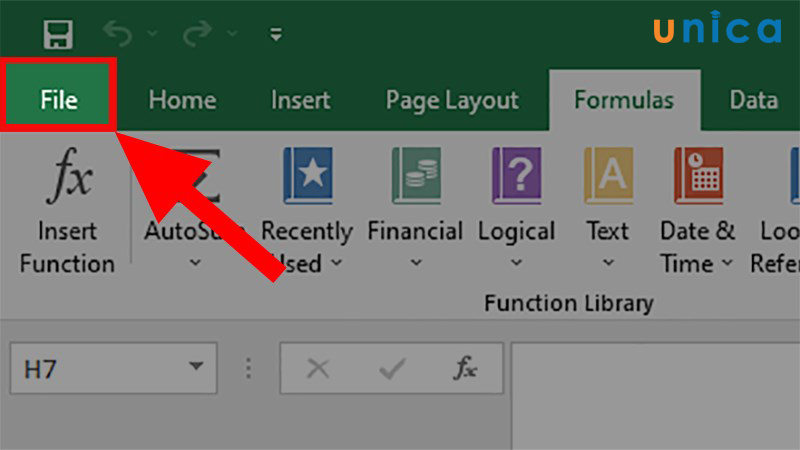Click the Redo arrow icon
This screenshot has height=450, width=800.
pyautogui.click(x=197, y=33)
